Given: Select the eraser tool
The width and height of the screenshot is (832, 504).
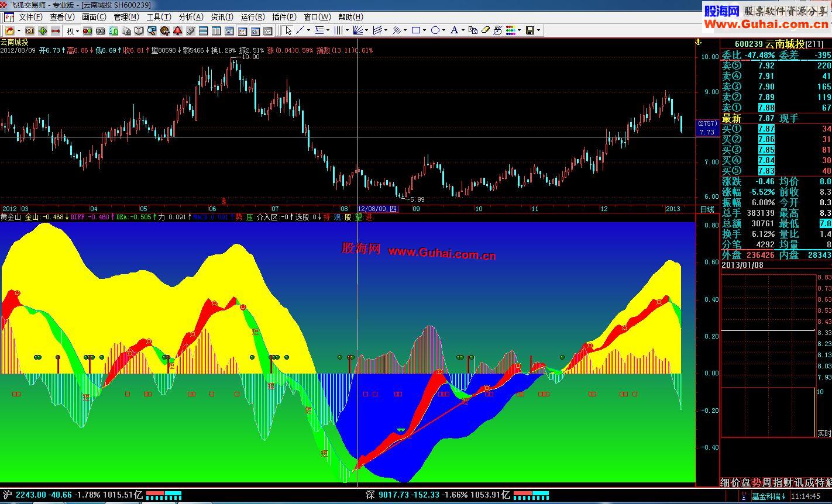Looking at the screenshot, I should coord(486,30).
